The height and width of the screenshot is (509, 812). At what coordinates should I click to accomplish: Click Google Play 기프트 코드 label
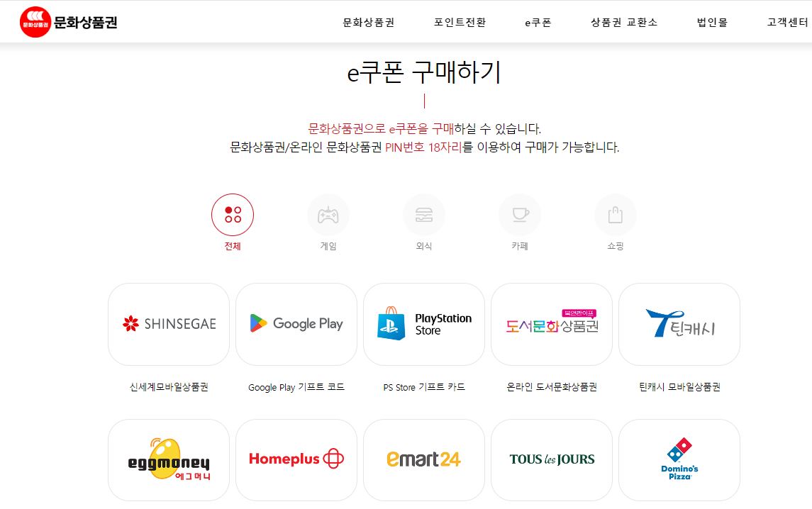pyautogui.click(x=296, y=387)
